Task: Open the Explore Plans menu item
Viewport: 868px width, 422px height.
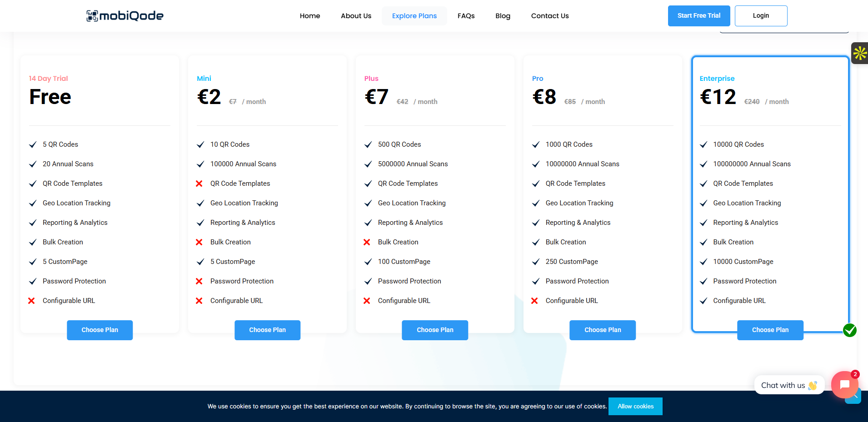Action: (414, 16)
